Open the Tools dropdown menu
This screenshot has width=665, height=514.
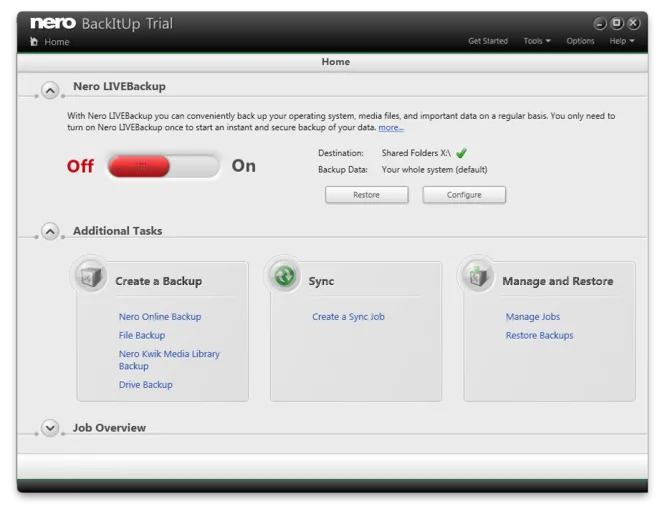(536, 41)
